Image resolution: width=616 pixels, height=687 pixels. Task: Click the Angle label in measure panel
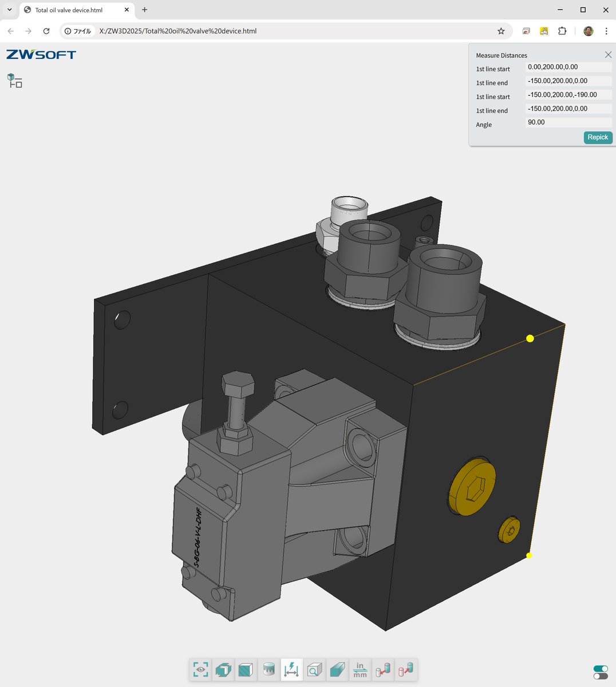click(484, 125)
